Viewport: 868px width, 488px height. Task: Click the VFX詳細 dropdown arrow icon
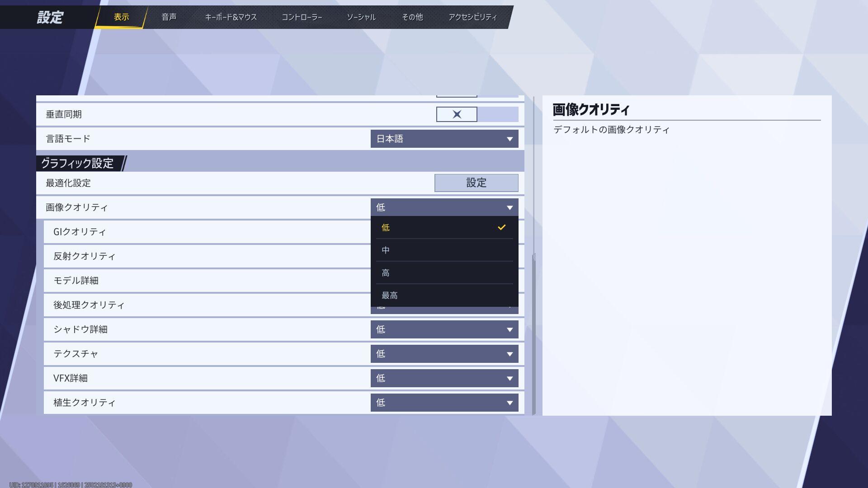(509, 379)
